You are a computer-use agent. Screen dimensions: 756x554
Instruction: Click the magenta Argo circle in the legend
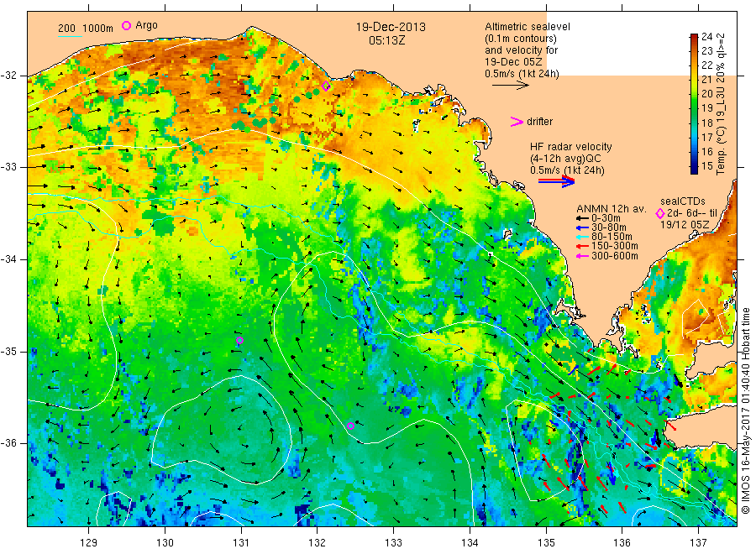126,25
